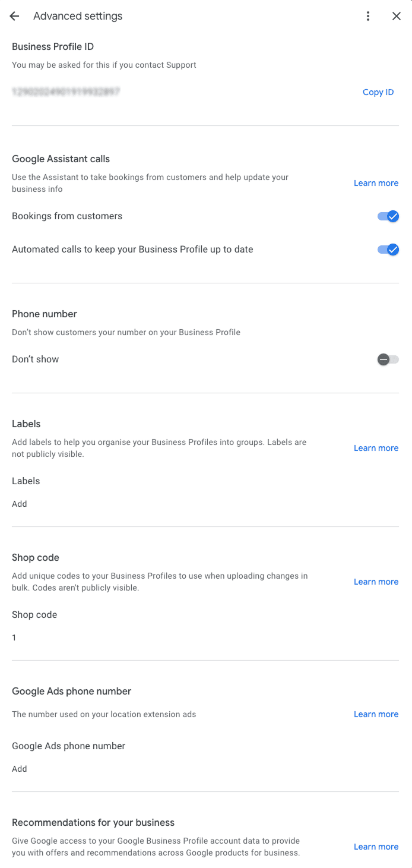Disable automated calls to keep profile updated

click(x=388, y=250)
